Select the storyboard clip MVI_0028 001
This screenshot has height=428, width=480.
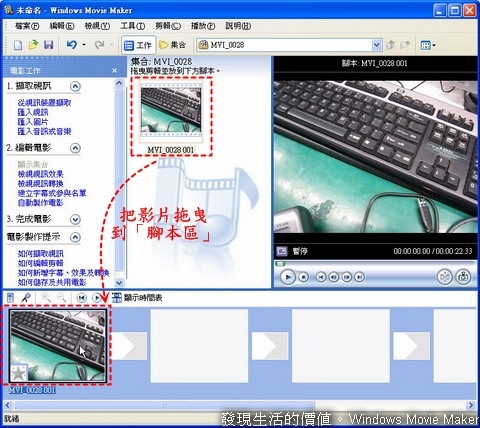(58, 346)
